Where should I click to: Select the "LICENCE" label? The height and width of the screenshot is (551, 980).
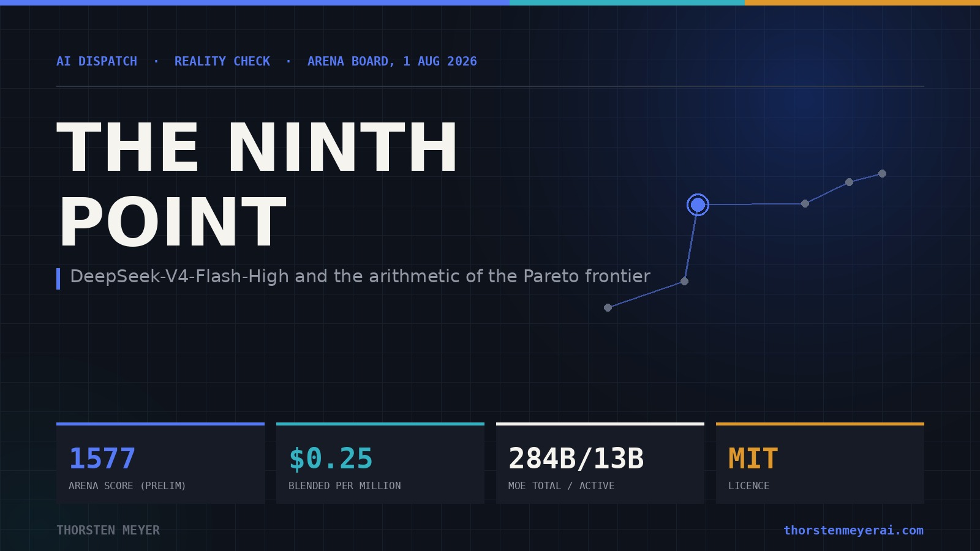click(749, 485)
